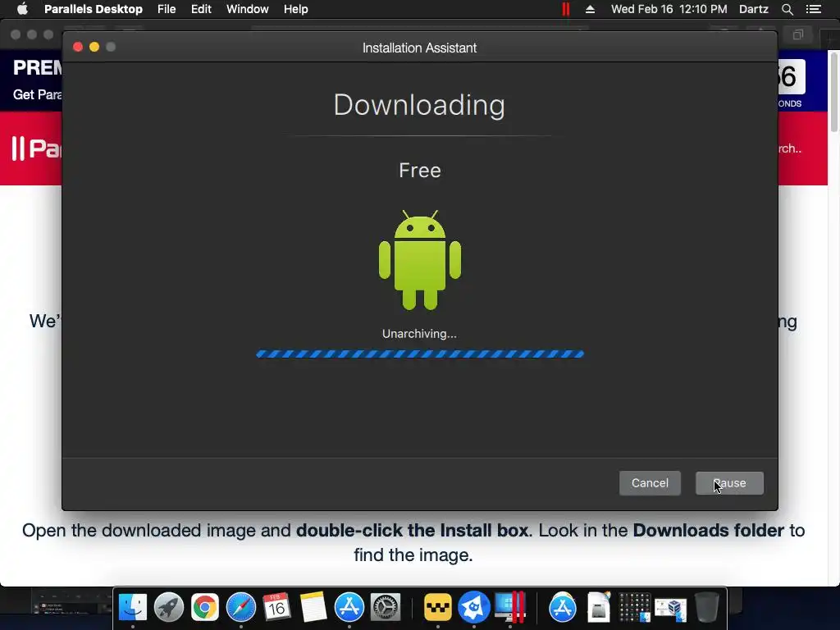This screenshot has height=630, width=840.
Task: Open Calendar showing 16 in dock
Action: point(276,608)
